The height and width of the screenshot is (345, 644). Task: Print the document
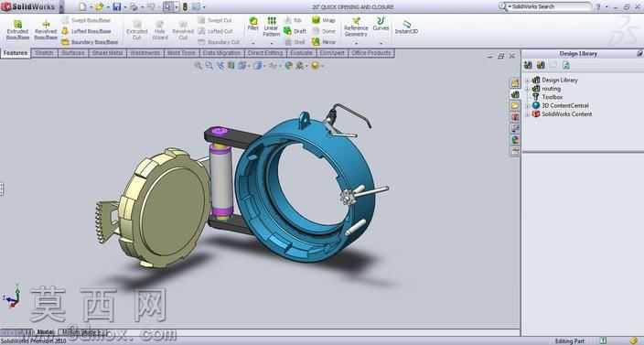click(x=134, y=6)
